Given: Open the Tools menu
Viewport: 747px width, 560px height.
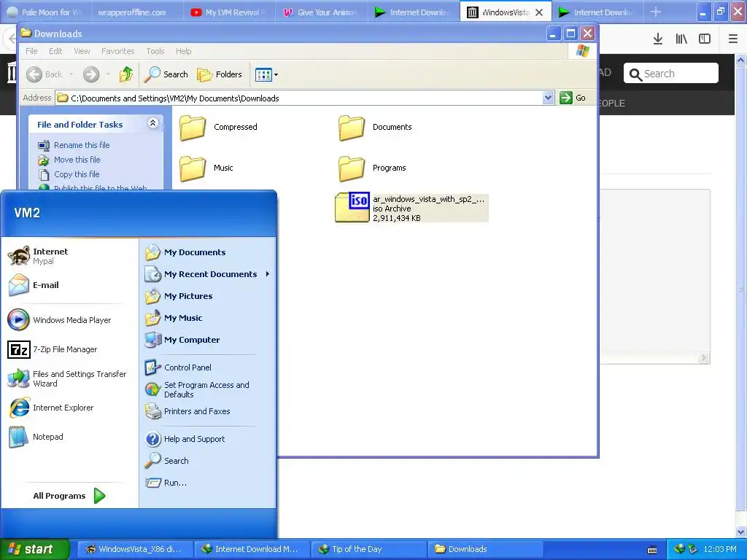Looking at the screenshot, I should click(155, 51).
